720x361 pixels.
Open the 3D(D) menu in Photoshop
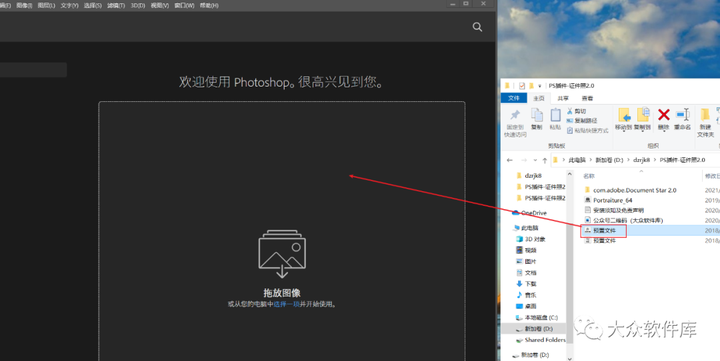tap(138, 6)
